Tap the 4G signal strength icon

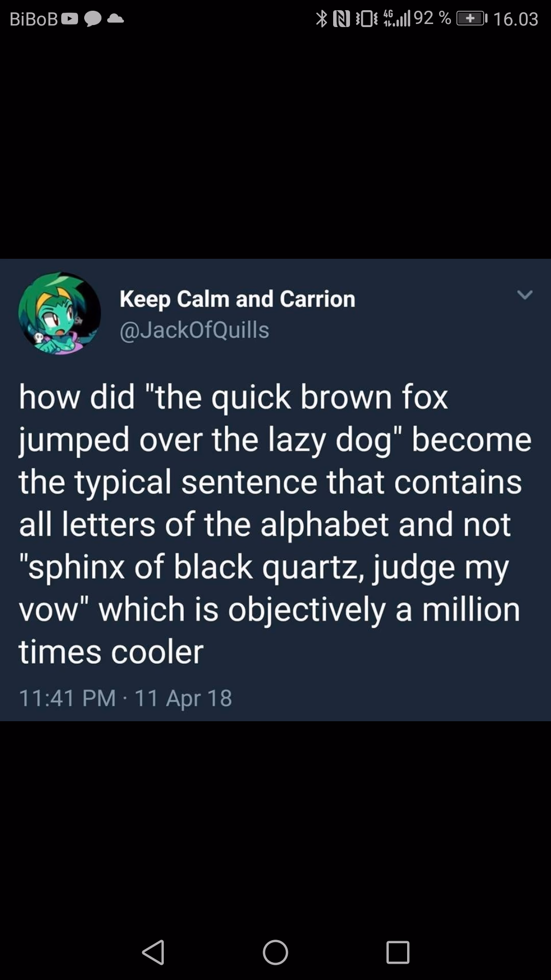(x=396, y=18)
